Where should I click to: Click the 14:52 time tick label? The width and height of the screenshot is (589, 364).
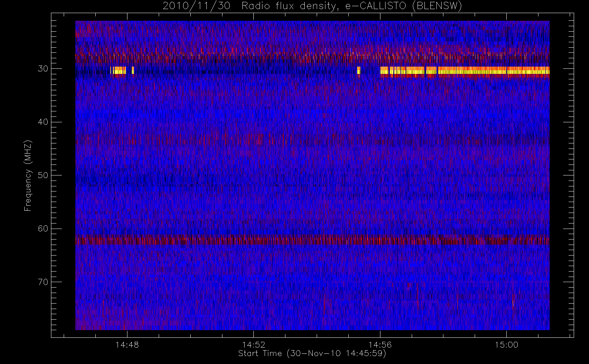click(x=254, y=345)
